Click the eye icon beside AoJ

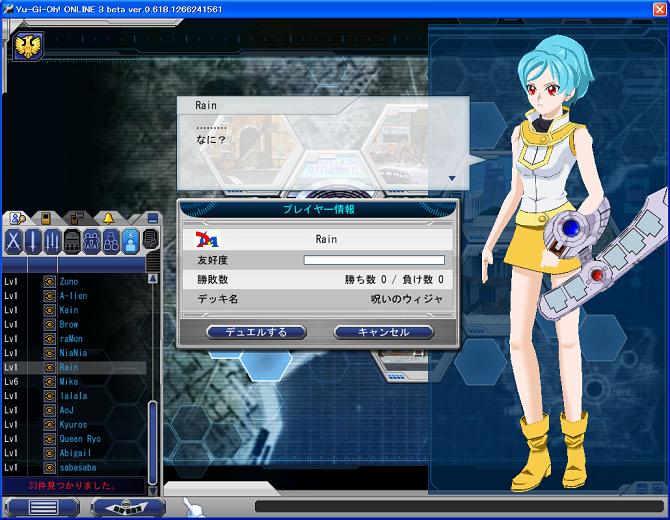coord(50,410)
